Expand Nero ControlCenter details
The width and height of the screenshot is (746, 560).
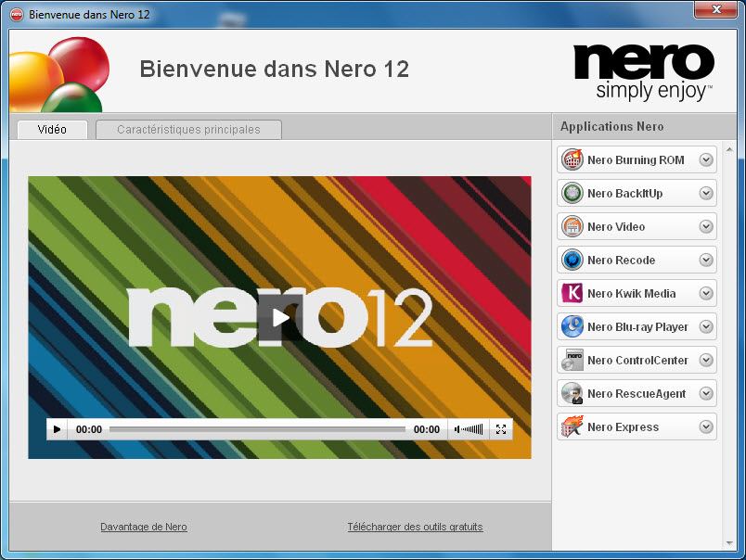(706, 360)
